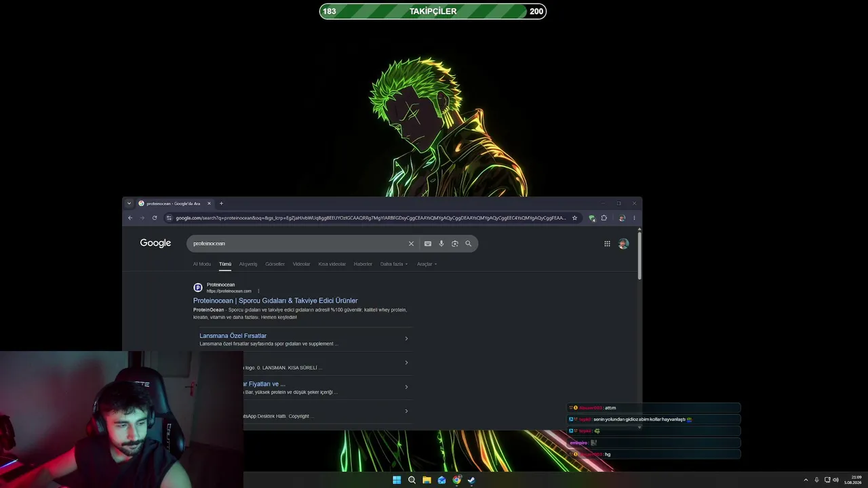Go back using Chrome's back arrow
This screenshot has height=488, width=868.
point(130,218)
